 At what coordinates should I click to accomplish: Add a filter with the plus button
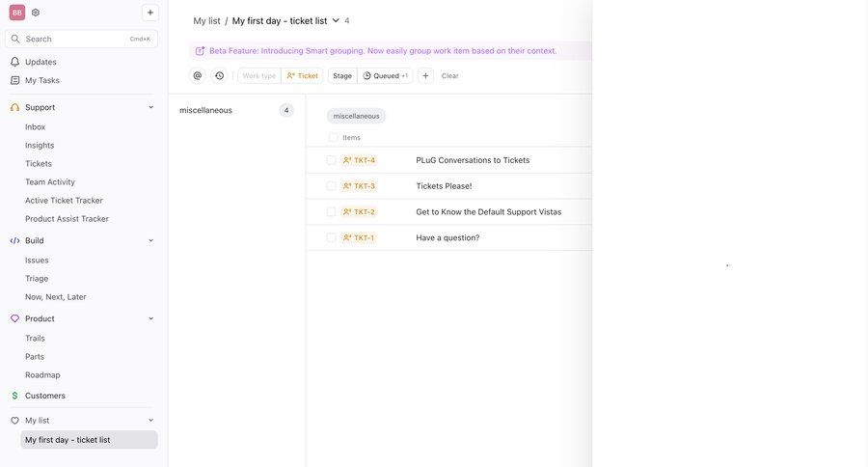coord(425,76)
